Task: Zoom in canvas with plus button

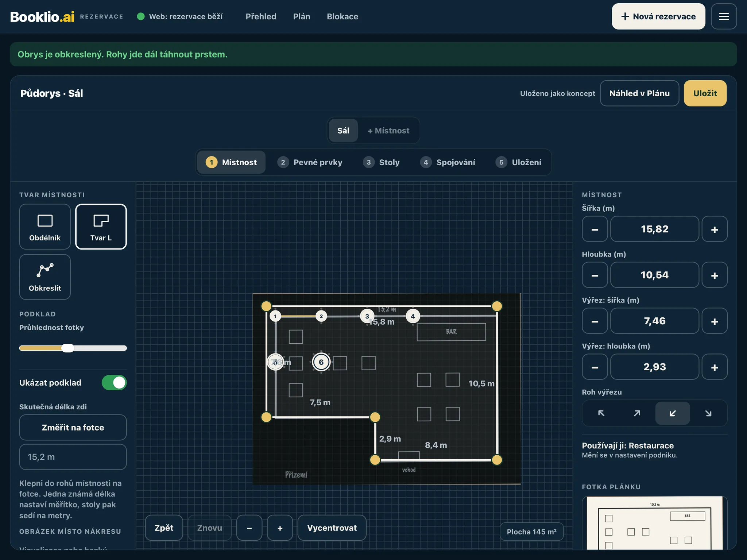Action: tap(280, 528)
